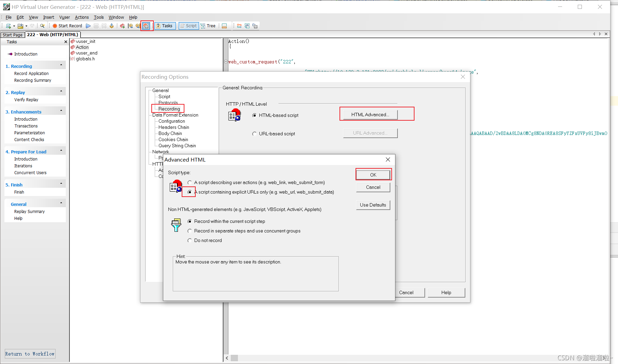Close the Recording Options dialog

tap(463, 77)
